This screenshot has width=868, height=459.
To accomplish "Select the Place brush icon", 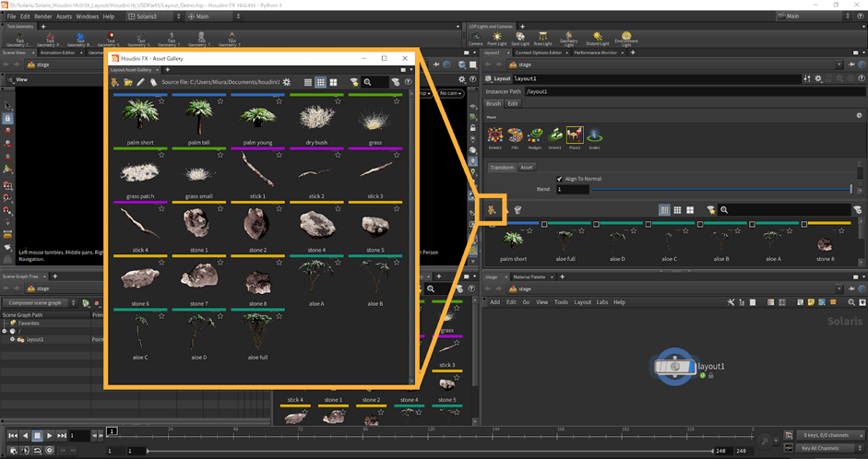I will 575,135.
